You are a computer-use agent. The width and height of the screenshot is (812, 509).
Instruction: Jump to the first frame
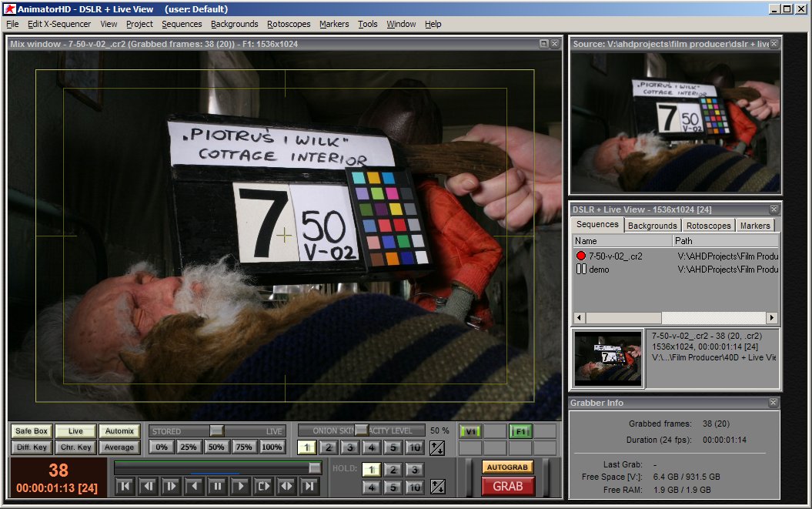tap(124, 486)
